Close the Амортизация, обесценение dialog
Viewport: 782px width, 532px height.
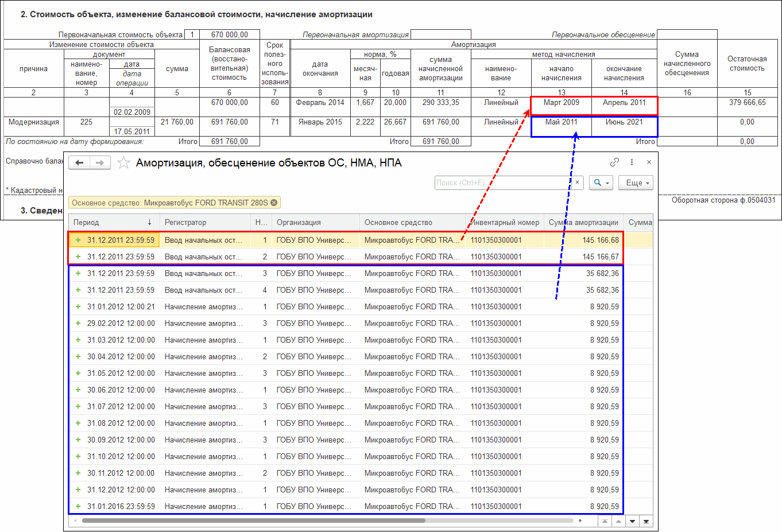[x=649, y=162]
